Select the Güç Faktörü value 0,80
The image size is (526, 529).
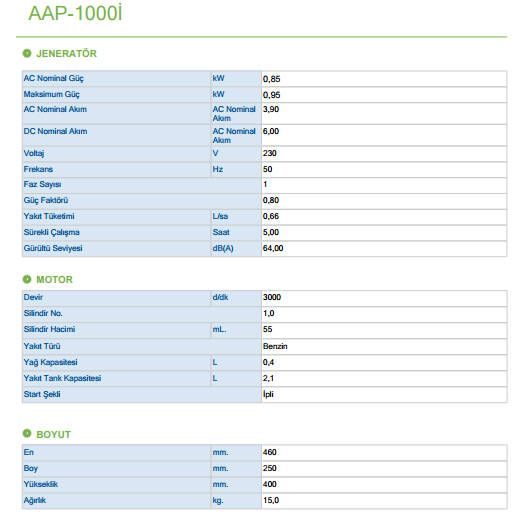pos(271,200)
